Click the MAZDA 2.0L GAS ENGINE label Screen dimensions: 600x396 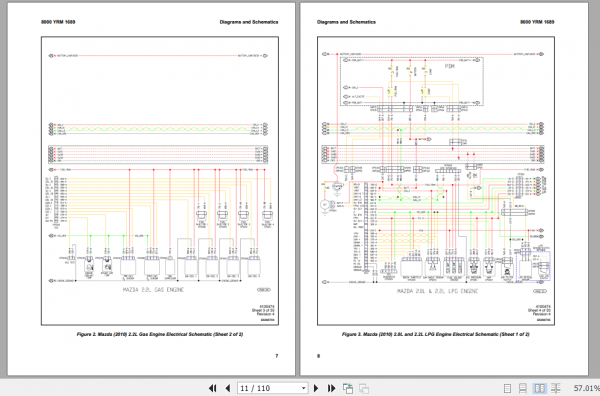click(153, 290)
